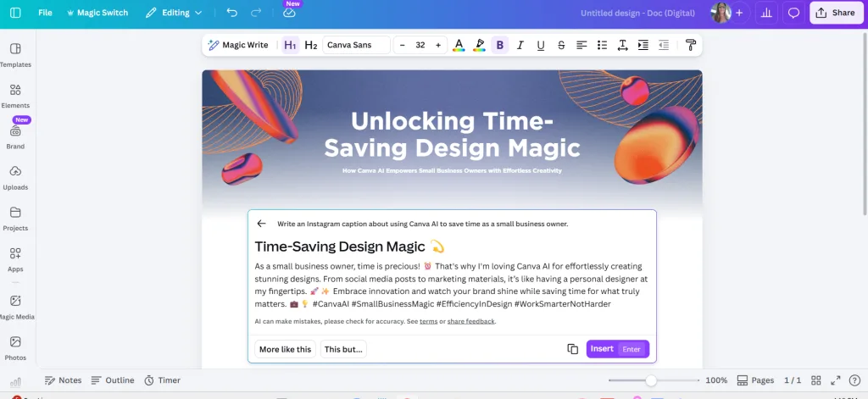Click the More like this button
Screen dimensions: 868x399
coord(285,349)
